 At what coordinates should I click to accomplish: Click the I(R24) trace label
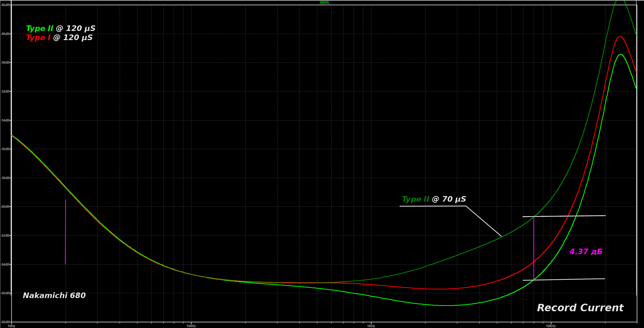[324, 3]
